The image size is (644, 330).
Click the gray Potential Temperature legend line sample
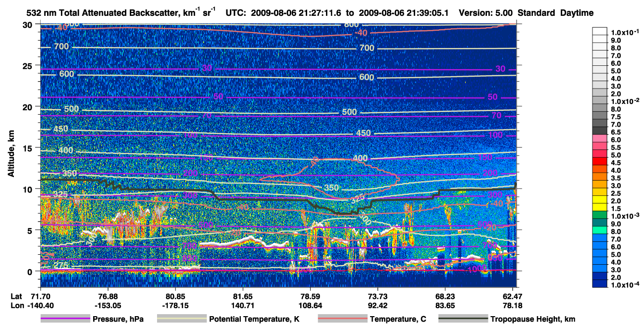[x=181, y=319]
